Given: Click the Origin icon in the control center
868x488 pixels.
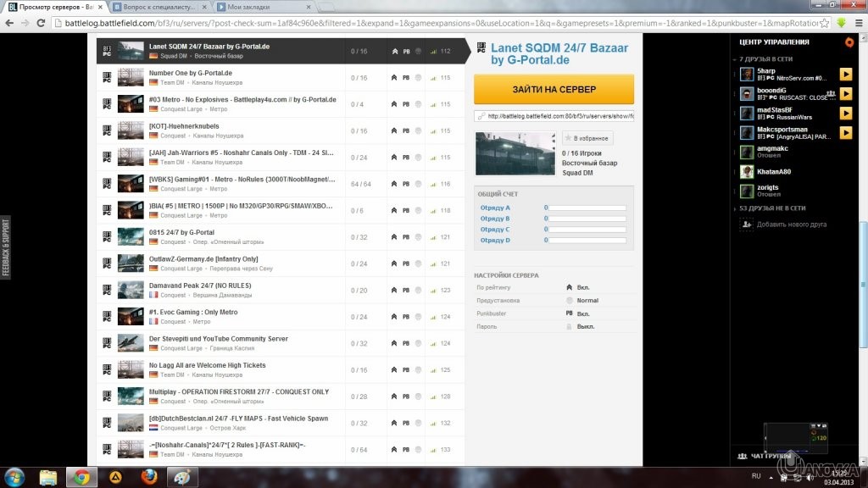Looking at the screenshot, I should coord(849,42).
